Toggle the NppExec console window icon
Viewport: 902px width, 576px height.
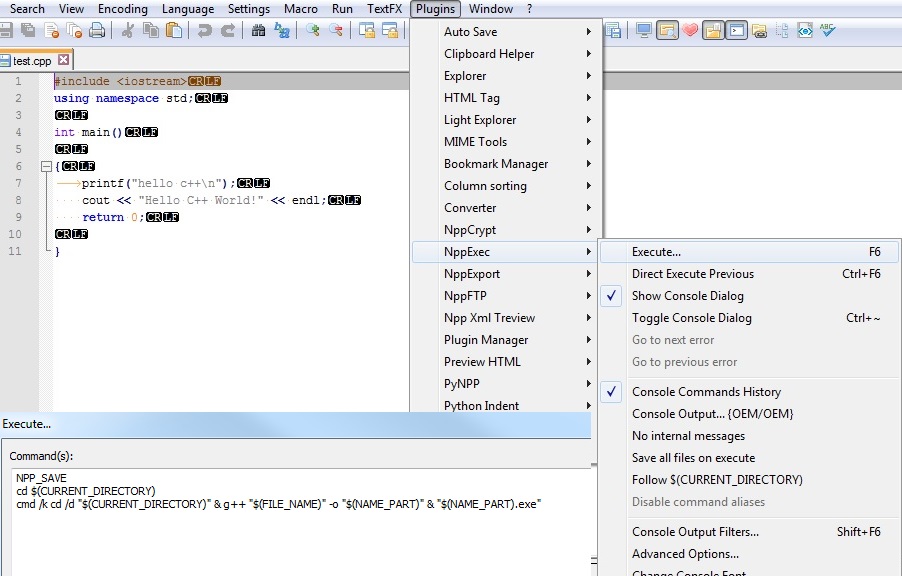click(736, 30)
